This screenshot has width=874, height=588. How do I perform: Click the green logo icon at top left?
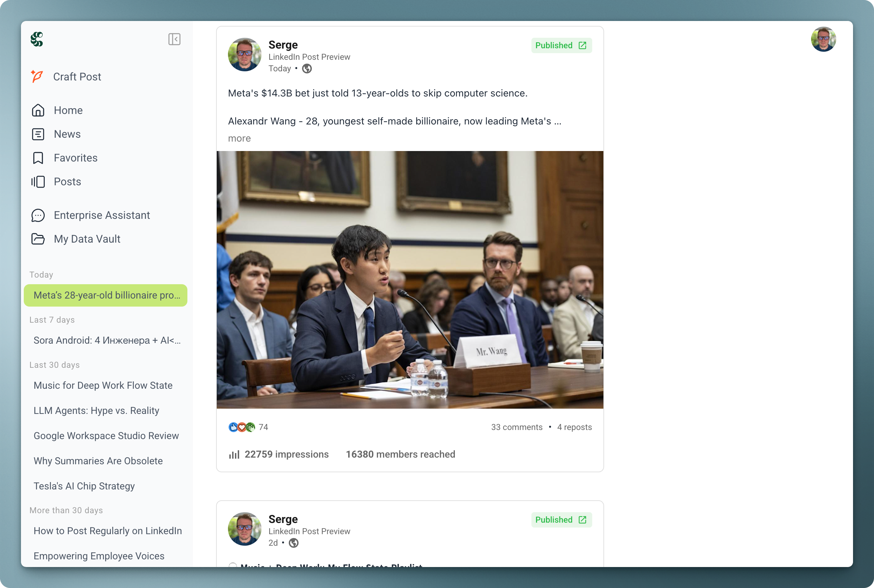coord(37,39)
